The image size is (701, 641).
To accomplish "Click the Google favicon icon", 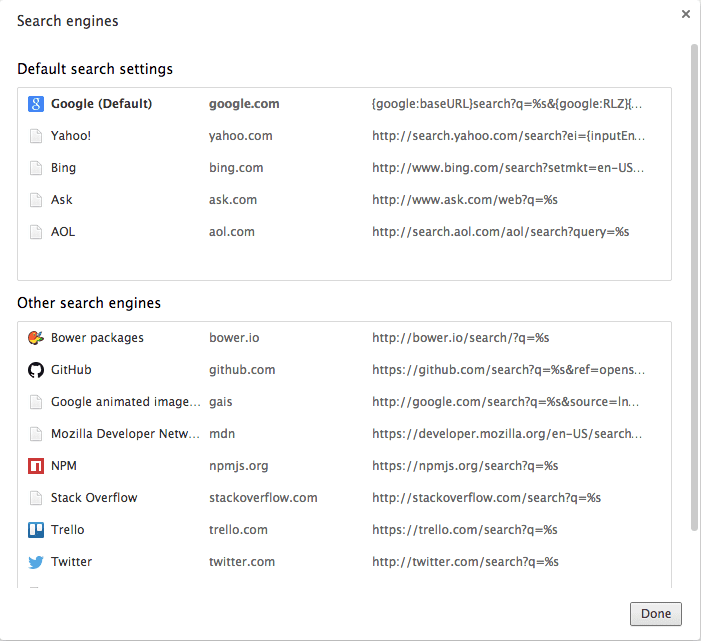I will click(36, 104).
